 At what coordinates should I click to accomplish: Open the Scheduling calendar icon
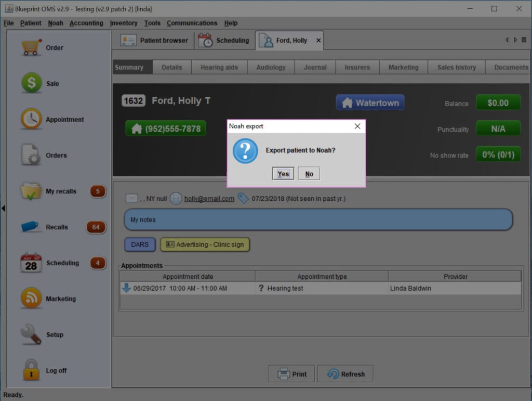[x=30, y=263]
